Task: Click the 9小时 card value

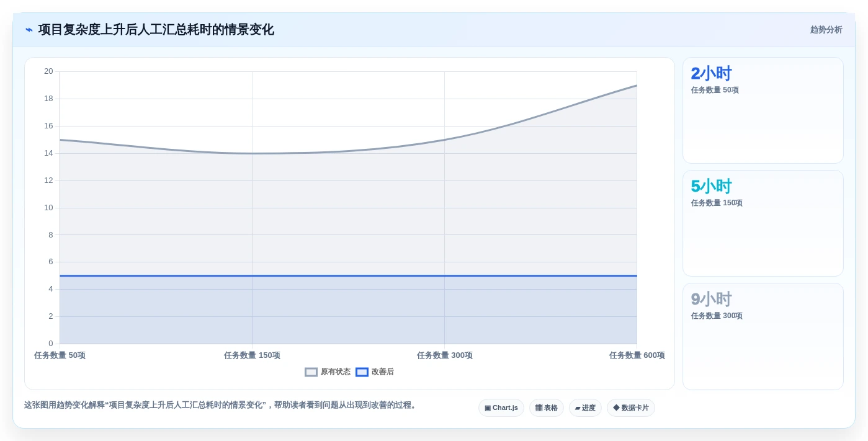Action: 711,300
